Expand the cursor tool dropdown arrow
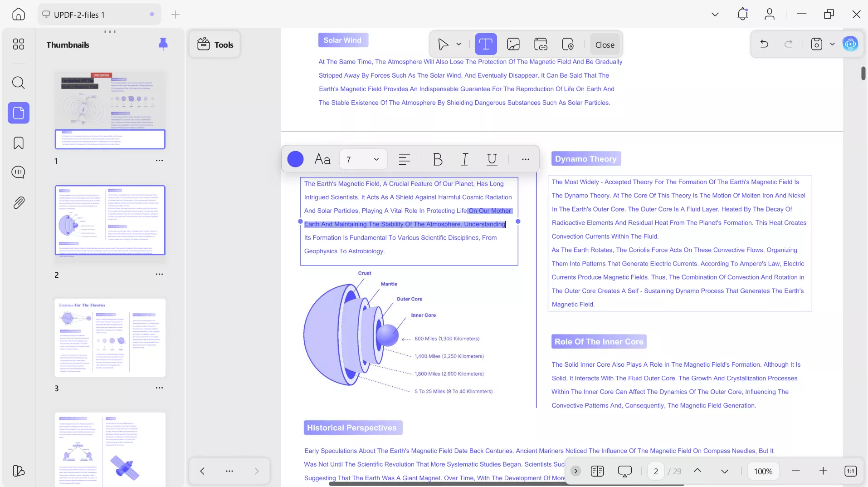This screenshot has height=487, width=868. pos(458,44)
